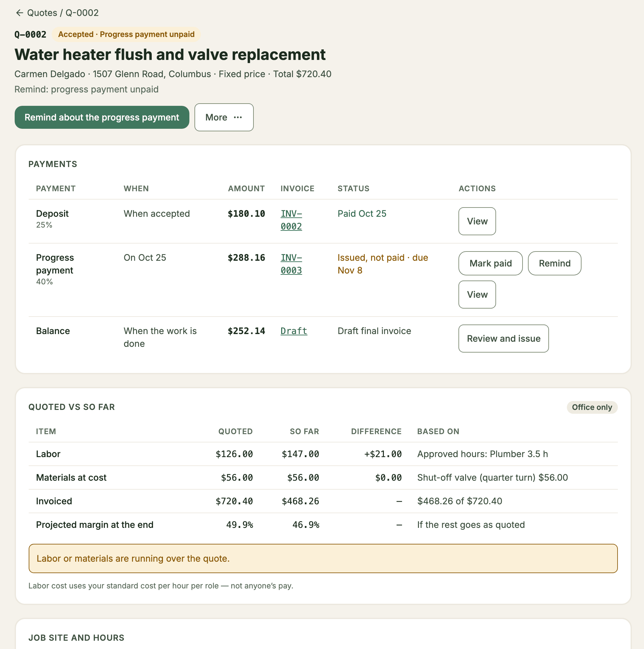Click the Office only tag
The height and width of the screenshot is (649, 644).
click(592, 407)
